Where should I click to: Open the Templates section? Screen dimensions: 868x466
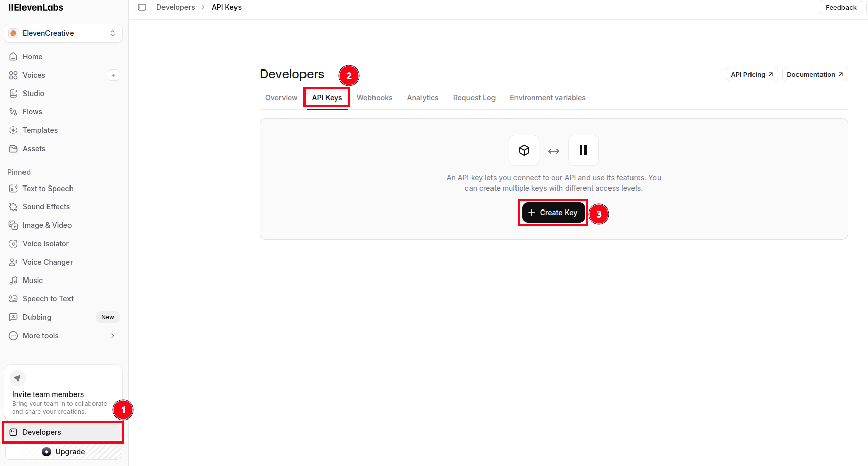pos(63,130)
